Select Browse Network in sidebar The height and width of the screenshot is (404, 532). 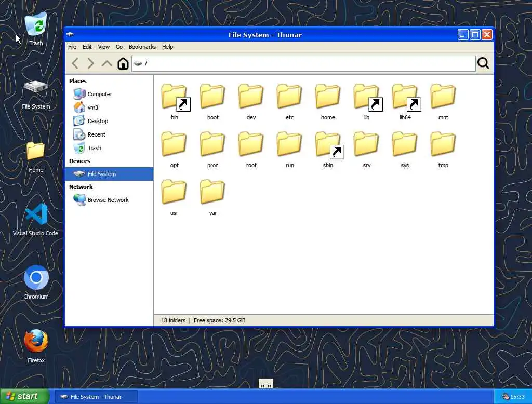click(109, 200)
